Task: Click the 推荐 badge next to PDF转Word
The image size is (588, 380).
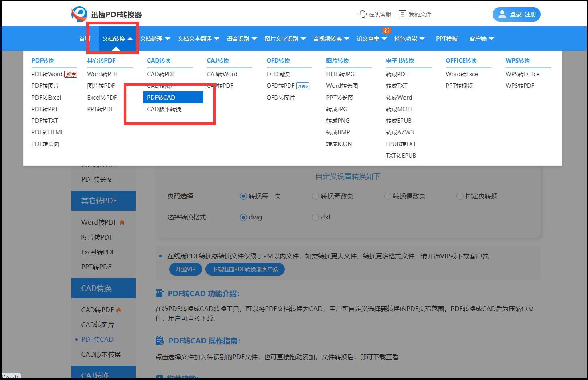Action: tap(71, 74)
